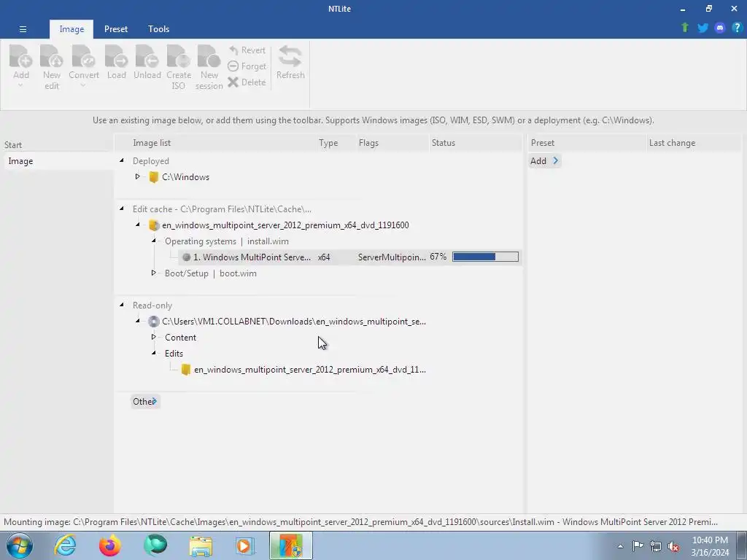Screen dimensions: 747x560
Task: Click the Unload image toolbar icon
Action: 147,56
